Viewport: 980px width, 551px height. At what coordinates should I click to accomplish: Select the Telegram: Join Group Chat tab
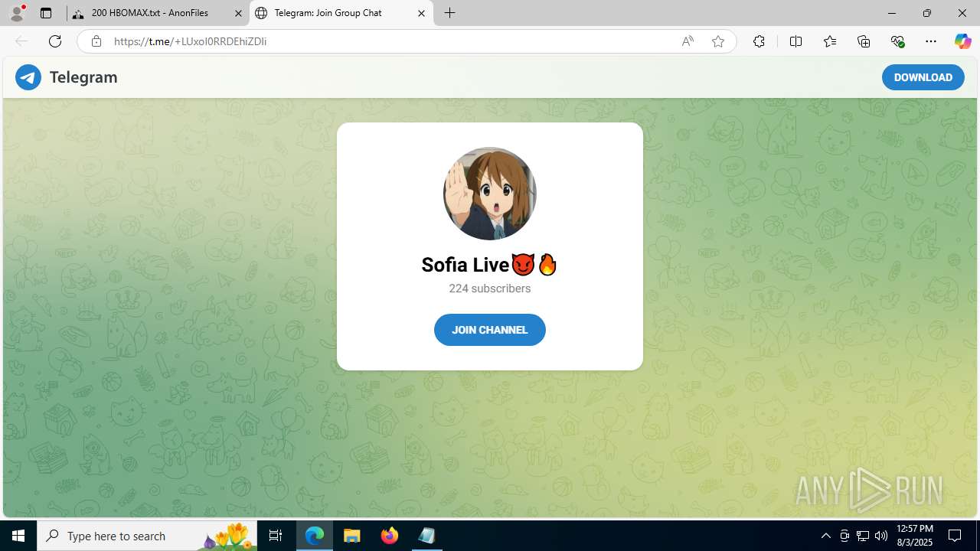coord(341,13)
